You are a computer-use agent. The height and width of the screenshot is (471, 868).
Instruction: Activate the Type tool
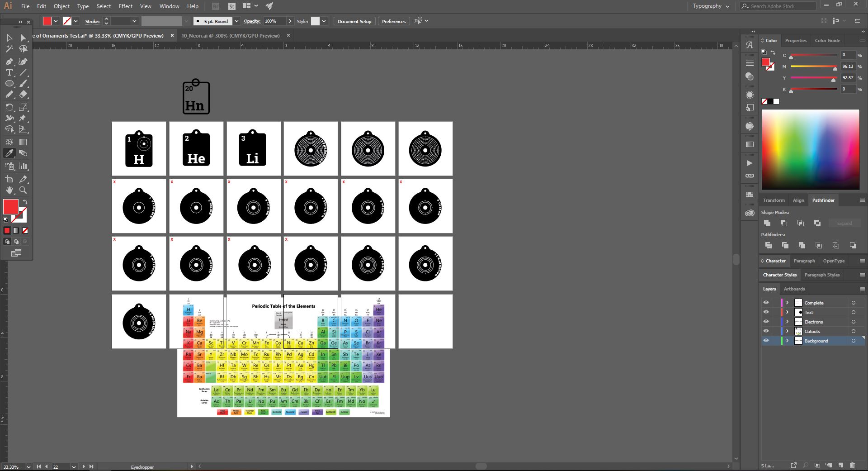(9, 72)
